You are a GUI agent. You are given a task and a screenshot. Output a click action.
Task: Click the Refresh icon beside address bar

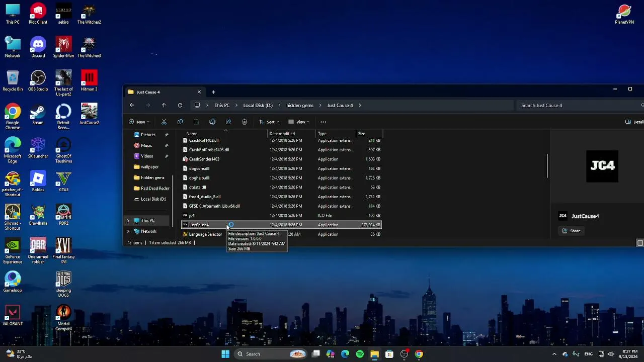tap(180, 105)
